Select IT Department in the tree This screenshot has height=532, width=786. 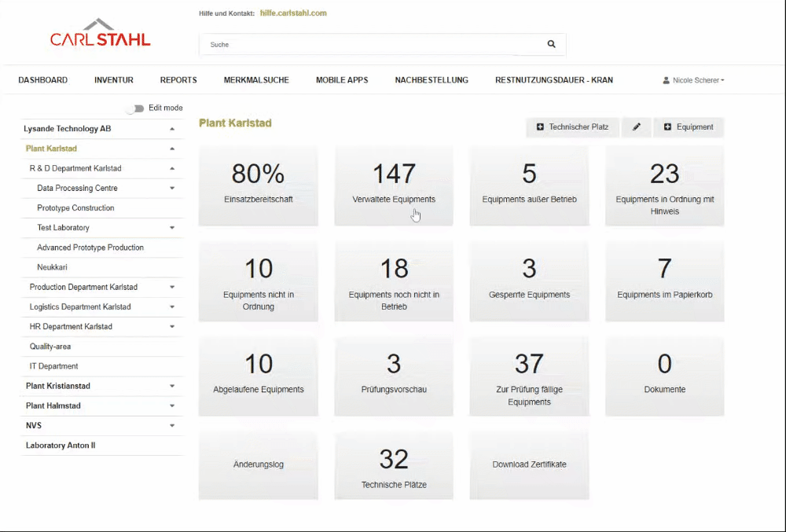coord(53,366)
